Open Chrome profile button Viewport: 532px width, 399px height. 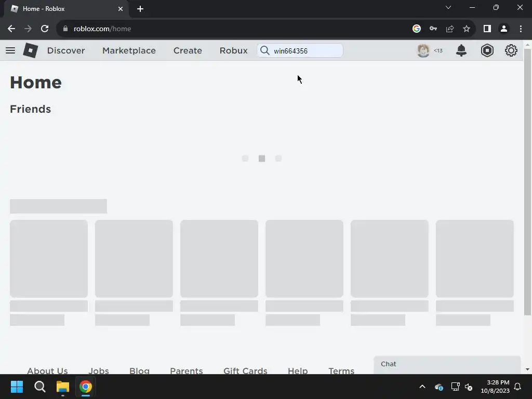[x=504, y=29]
